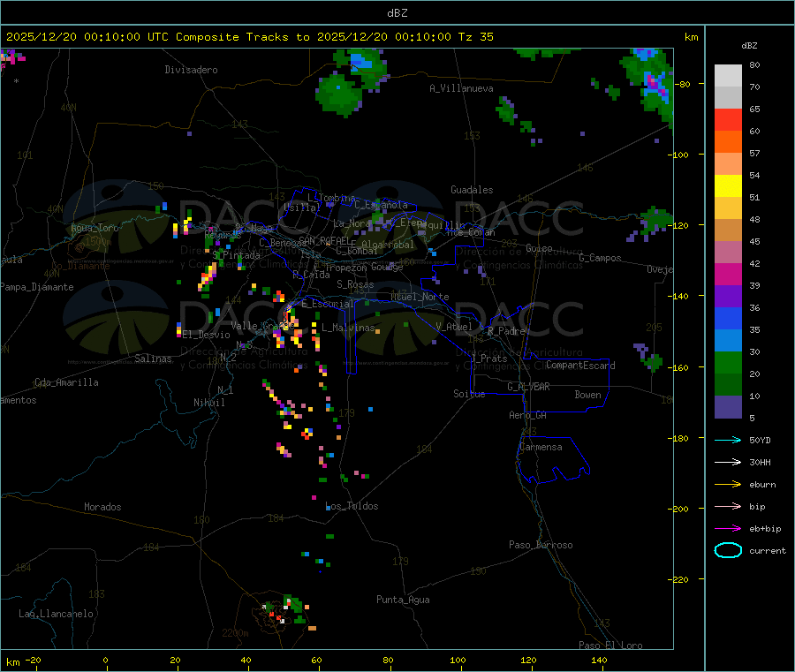Click the cyan 'current' ellipse legend icon
Screen dimensions: 795x672
[728, 550]
